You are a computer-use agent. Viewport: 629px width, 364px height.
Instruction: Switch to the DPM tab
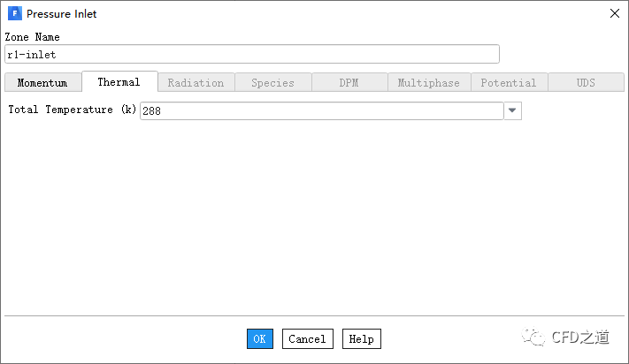click(349, 83)
